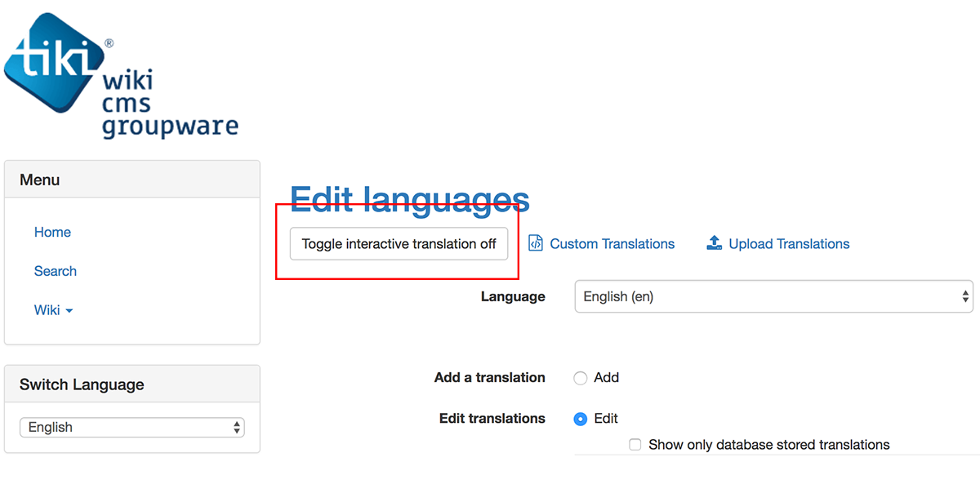The width and height of the screenshot is (980, 502).
Task: Enable Show only database stored translations
Action: [635, 445]
